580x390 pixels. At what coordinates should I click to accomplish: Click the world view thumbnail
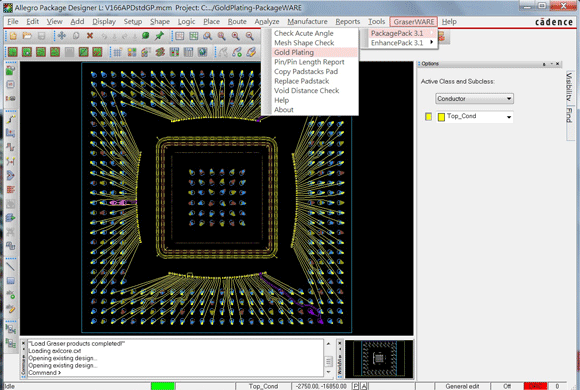click(x=379, y=359)
